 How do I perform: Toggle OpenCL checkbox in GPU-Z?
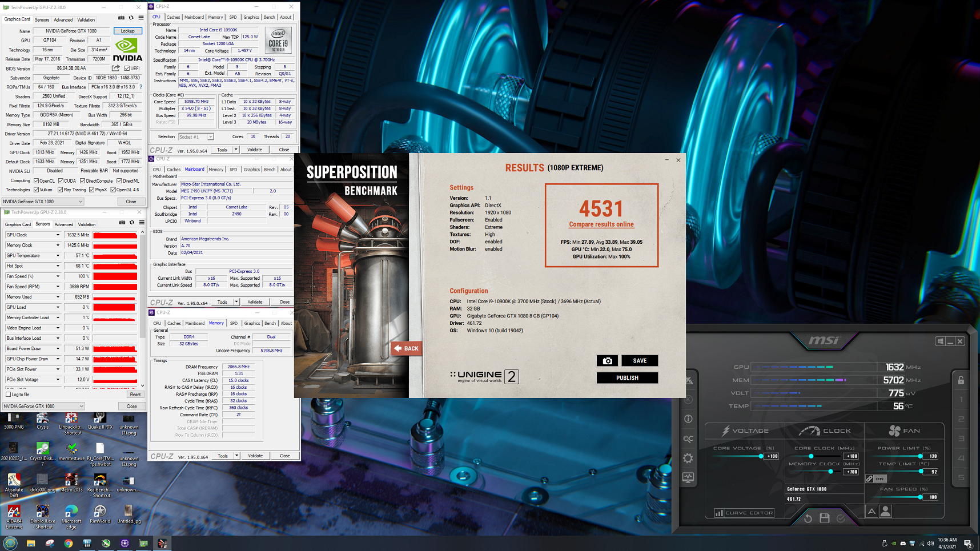[x=36, y=181]
